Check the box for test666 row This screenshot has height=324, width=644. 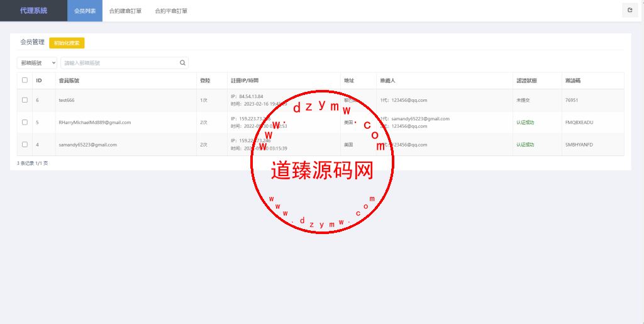25,100
